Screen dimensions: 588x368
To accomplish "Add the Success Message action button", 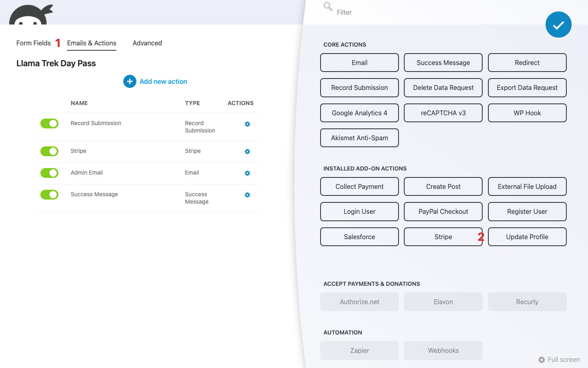I will point(443,63).
